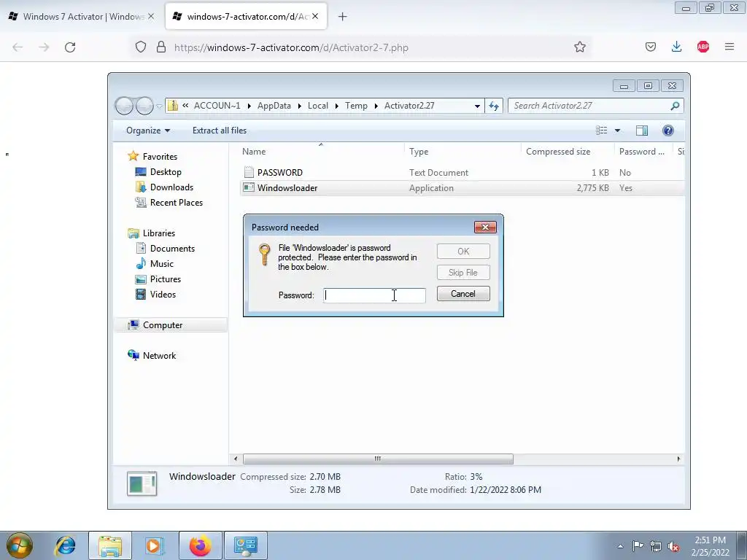Open Favorites in navigation pane
The height and width of the screenshot is (560, 747).
[x=160, y=157]
